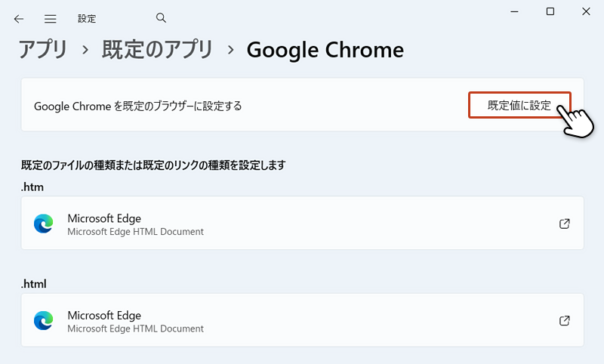Viewport: 604px width, 364px height.
Task: Click the 既定値に設定 button
Action: pyautogui.click(x=519, y=105)
